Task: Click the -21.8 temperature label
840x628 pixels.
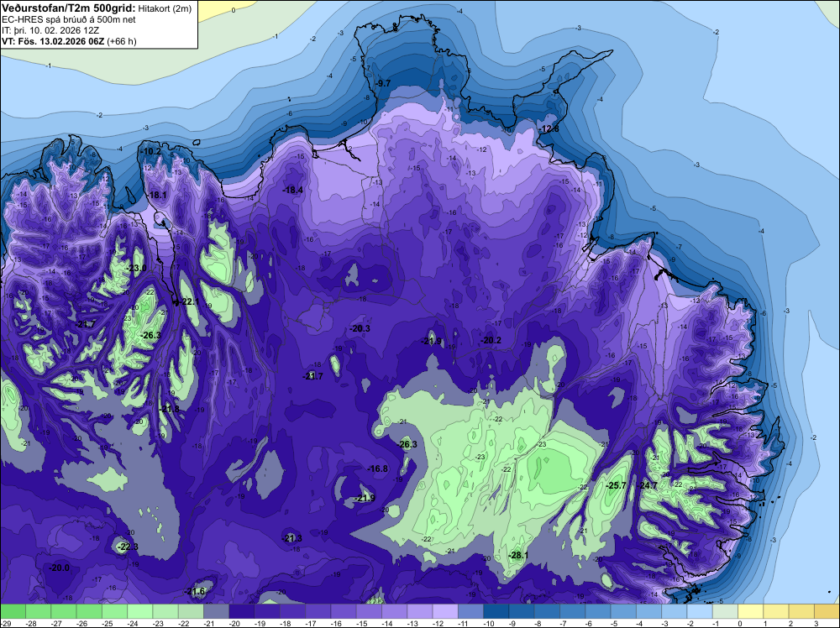Action: [x=170, y=409]
